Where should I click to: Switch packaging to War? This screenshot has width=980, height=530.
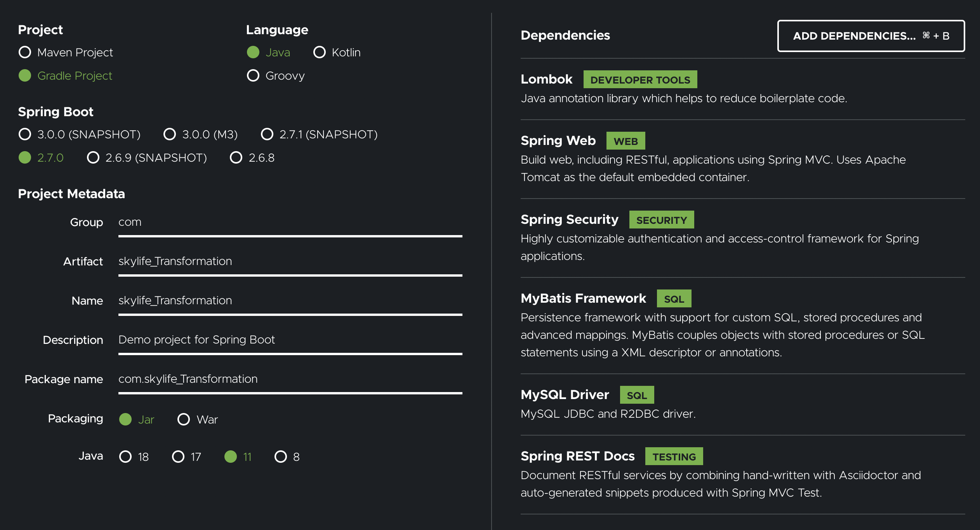click(x=184, y=419)
